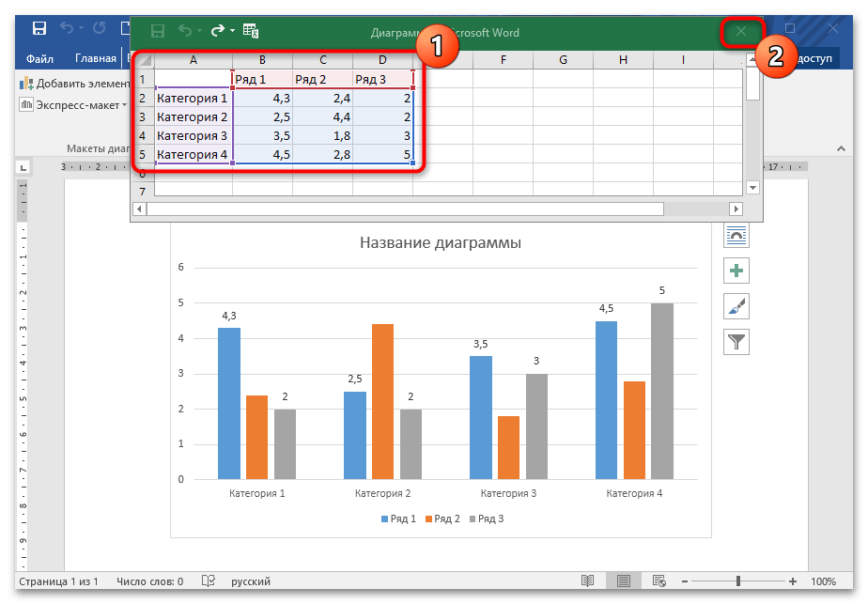Open Добавить элемент chart element menu
The image size is (868, 604).
click(75, 84)
